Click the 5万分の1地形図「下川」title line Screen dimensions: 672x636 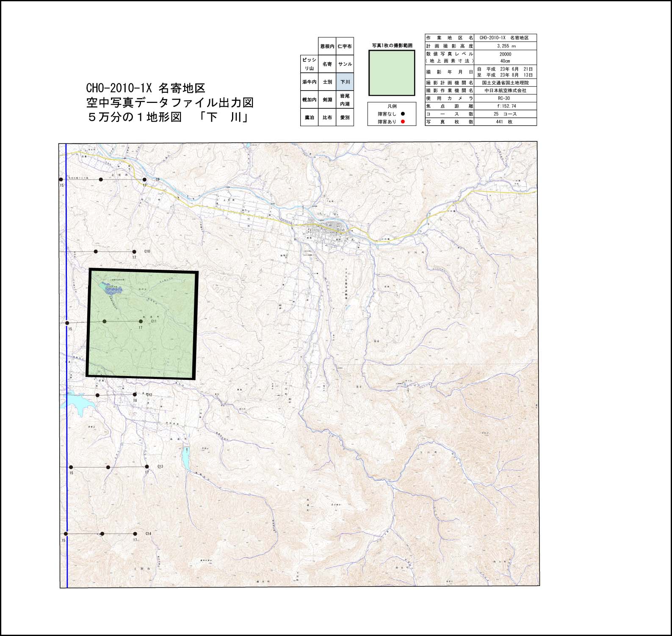click(x=168, y=117)
